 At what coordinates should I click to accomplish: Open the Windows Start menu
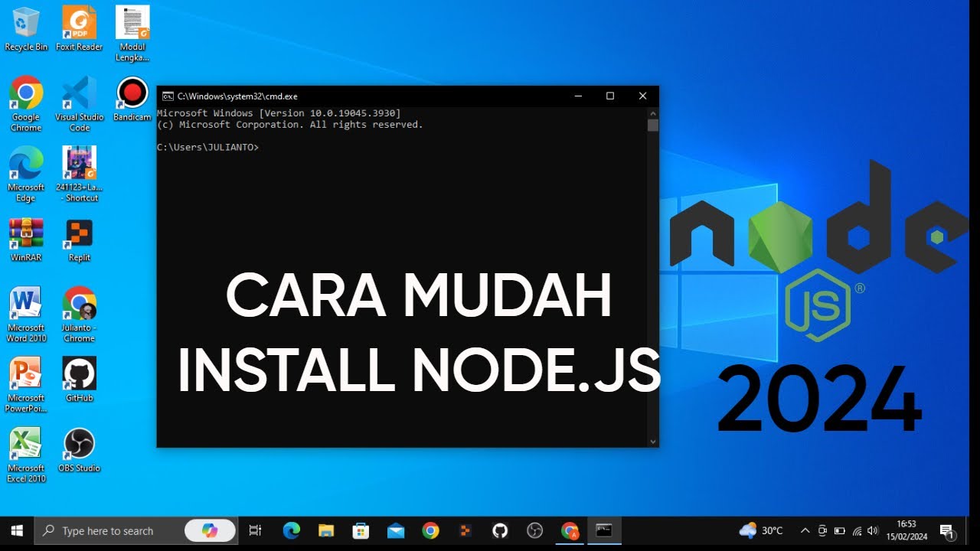[x=17, y=530]
